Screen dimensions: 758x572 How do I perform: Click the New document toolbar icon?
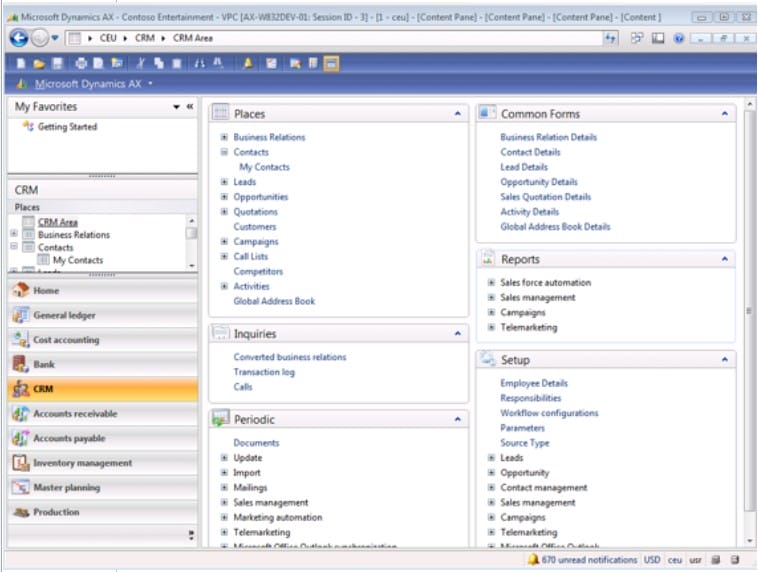[20, 63]
